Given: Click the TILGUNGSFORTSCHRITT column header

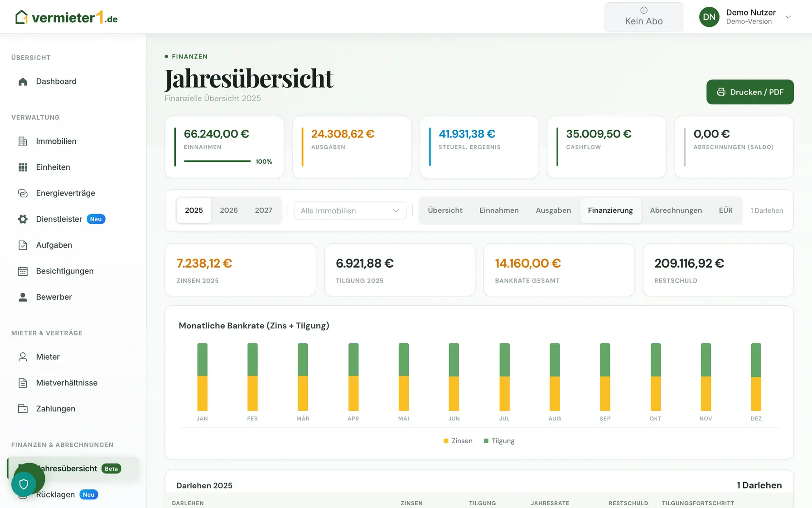Looking at the screenshot, I should (698, 503).
